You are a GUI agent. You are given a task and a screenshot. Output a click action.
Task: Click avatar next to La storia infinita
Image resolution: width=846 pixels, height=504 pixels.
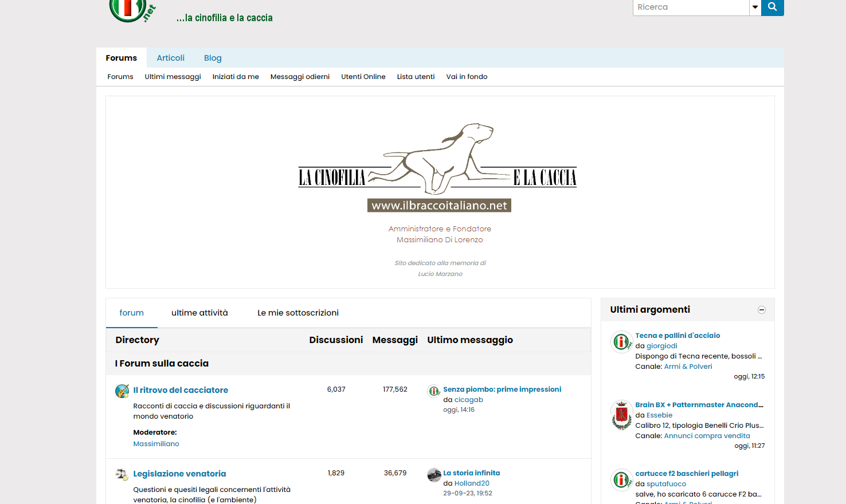tap(434, 475)
